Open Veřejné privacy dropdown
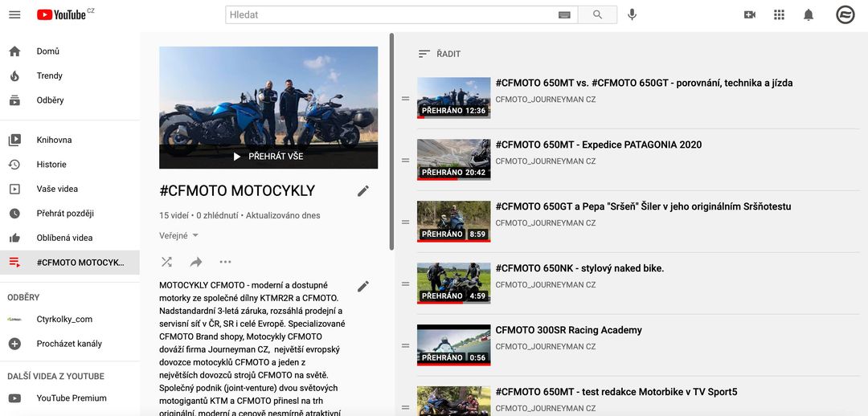 click(x=178, y=235)
